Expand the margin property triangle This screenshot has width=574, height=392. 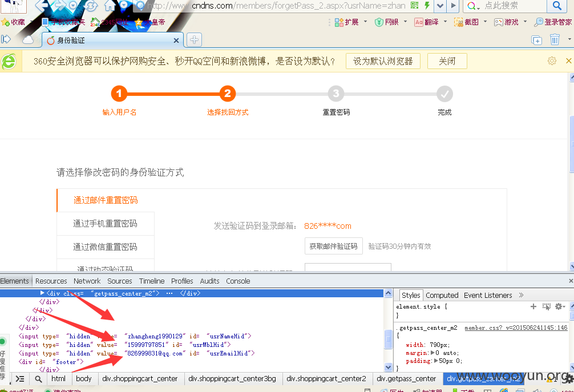pos(432,353)
